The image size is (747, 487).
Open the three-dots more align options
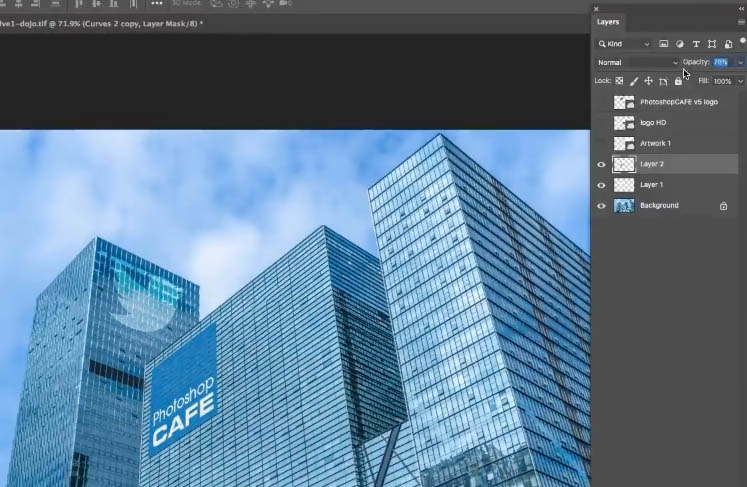(x=157, y=3)
